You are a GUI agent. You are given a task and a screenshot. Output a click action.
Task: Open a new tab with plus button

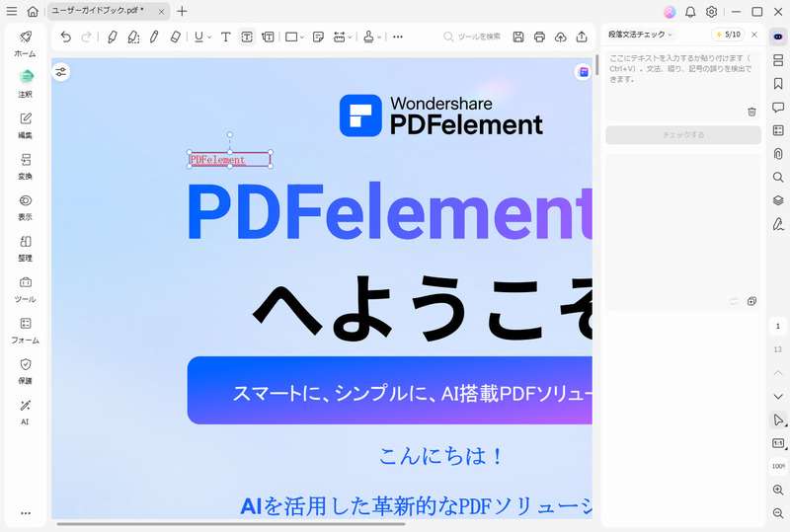[x=182, y=11]
